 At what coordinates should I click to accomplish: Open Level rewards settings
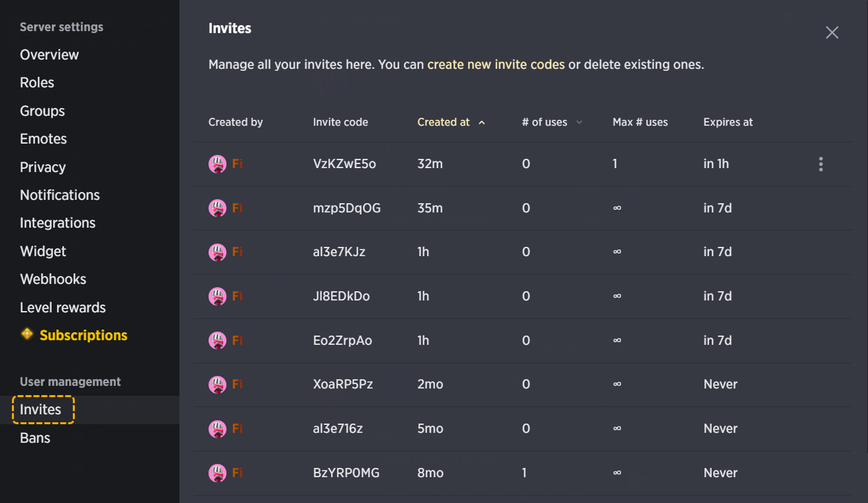pyautogui.click(x=63, y=308)
